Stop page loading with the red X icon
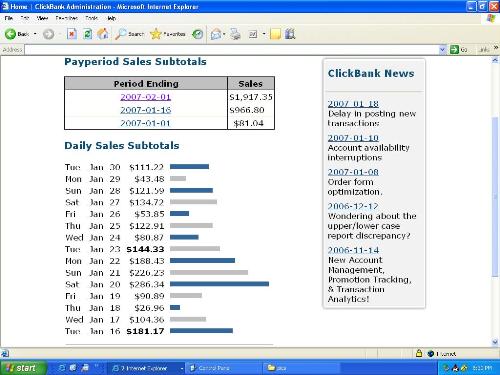500x375 pixels. [x=72, y=34]
